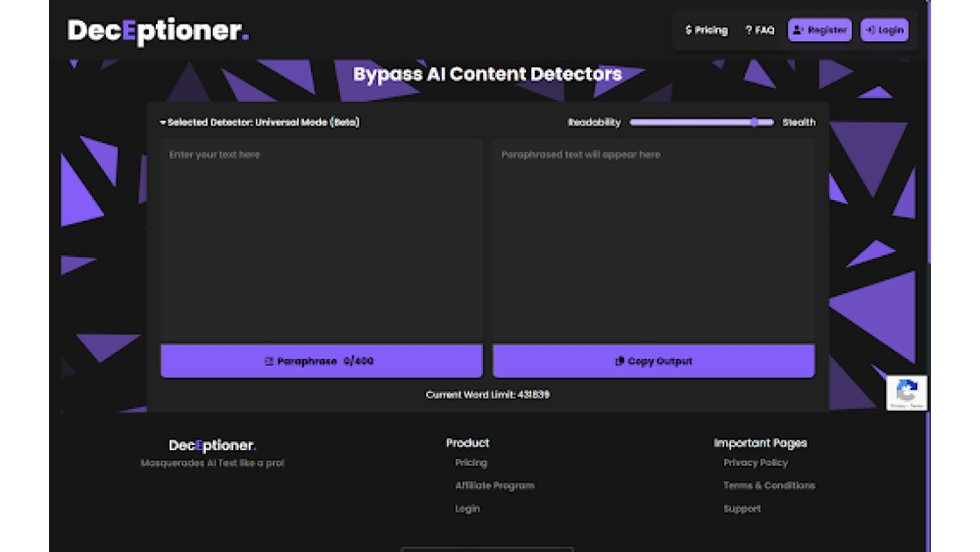
Task: Click the 'Product' footer heading
Action: tap(467, 442)
